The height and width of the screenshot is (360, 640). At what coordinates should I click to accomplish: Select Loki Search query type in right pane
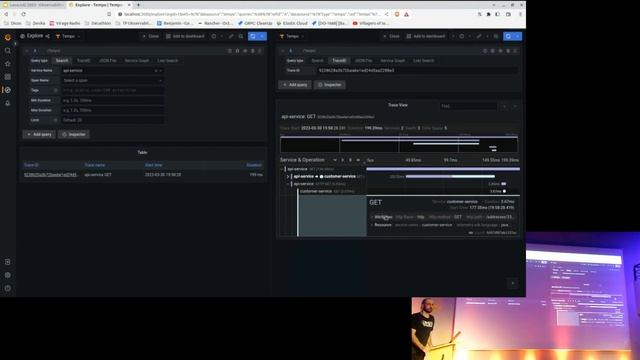424,60
